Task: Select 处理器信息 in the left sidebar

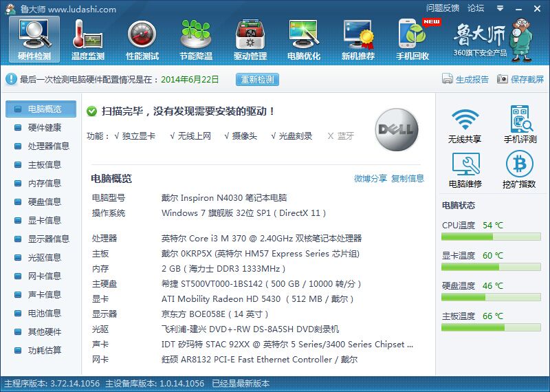Action: (48, 146)
